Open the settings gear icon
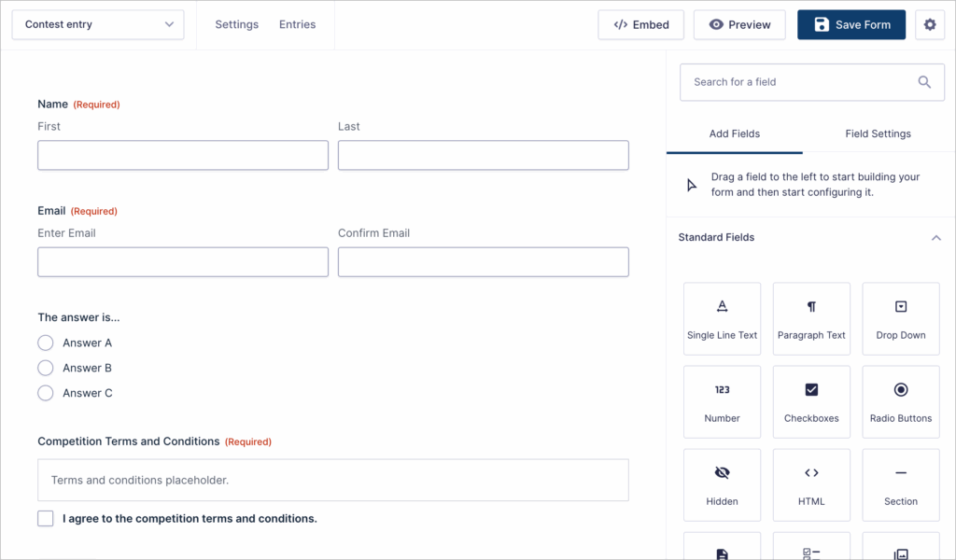 [930, 24]
